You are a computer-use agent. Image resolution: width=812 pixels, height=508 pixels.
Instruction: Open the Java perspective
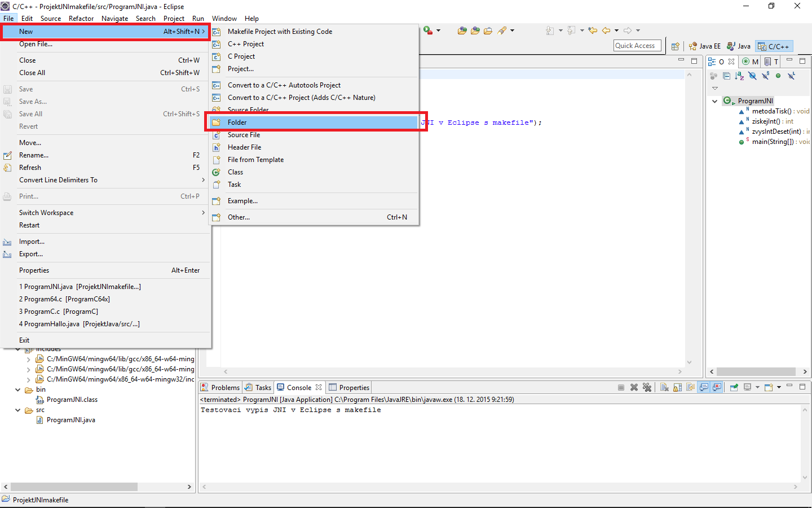pyautogui.click(x=739, y=46)
